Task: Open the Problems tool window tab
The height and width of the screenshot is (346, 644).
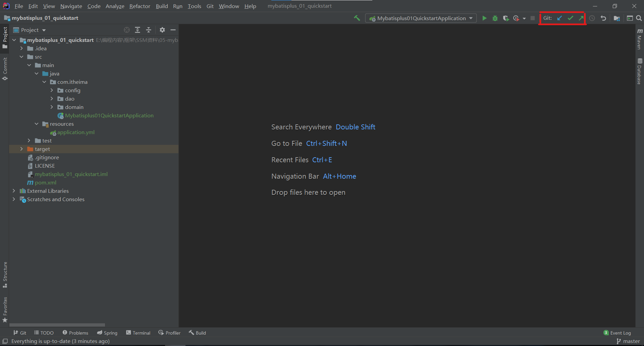Action: click(x=75, y=333)
